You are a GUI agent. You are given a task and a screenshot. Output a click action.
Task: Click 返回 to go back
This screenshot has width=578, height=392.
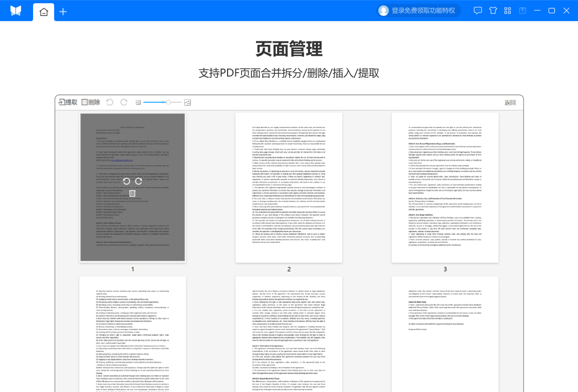click(x=510, y=103)
